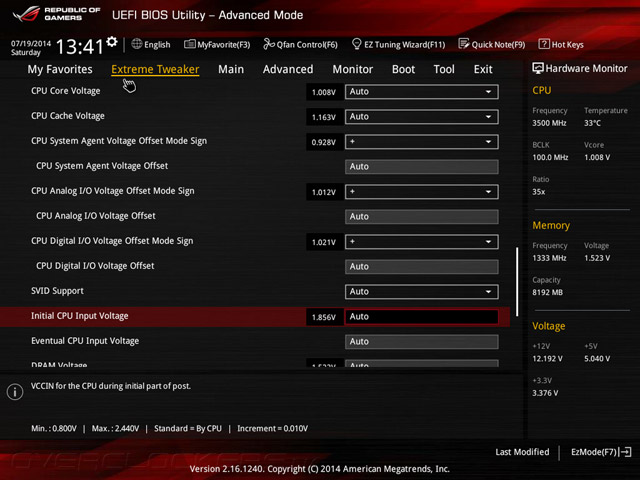This screenshot has height=480, width=640.
Task: Click the 1.856V input voltage readout
Action: click(324, 317)
